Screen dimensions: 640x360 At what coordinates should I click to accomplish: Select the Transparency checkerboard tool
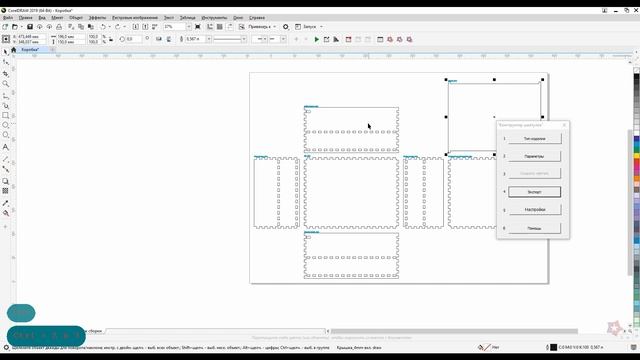tap(5, 191)
